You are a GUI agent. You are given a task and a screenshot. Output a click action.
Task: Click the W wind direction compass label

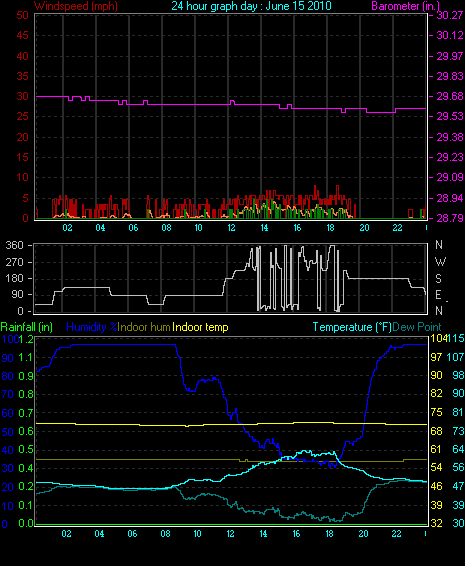[440, 261]
